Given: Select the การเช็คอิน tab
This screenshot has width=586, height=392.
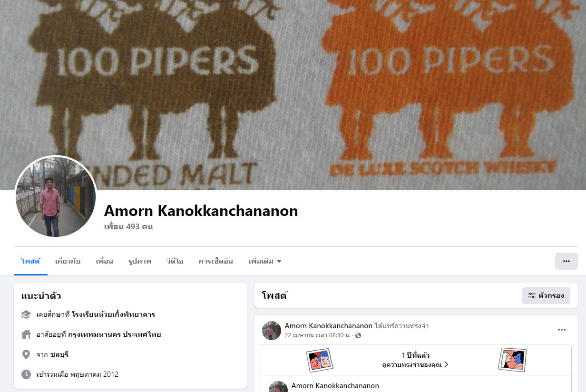Looking at the screenshot, I should [216, 261].
